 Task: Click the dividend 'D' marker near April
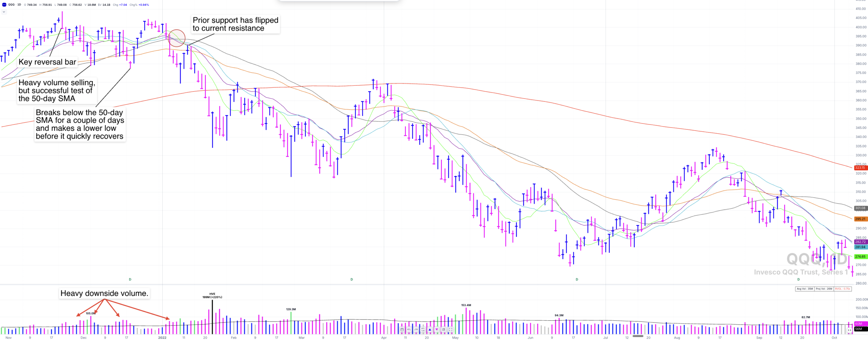pos(352,280)
